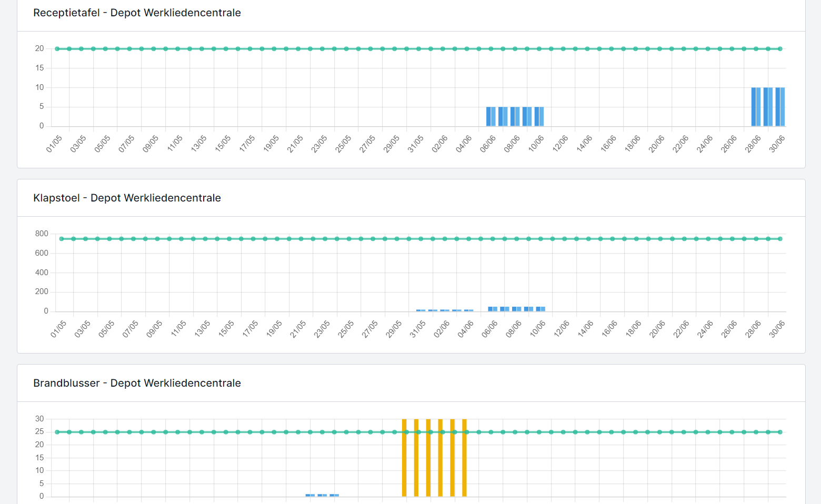
Task: Click the 30/06 x-axis label in Klapstoel chart
Action: pos(777,329)
